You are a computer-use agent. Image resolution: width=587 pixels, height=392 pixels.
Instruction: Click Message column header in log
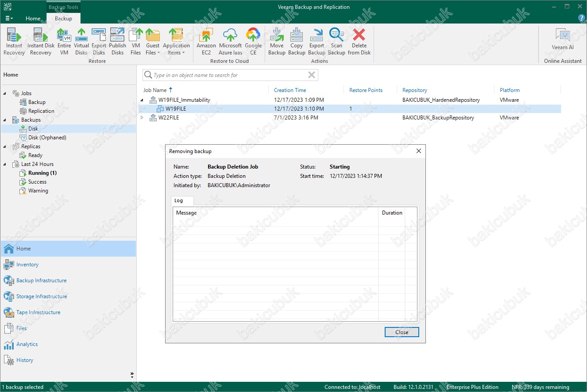(275, 213)
